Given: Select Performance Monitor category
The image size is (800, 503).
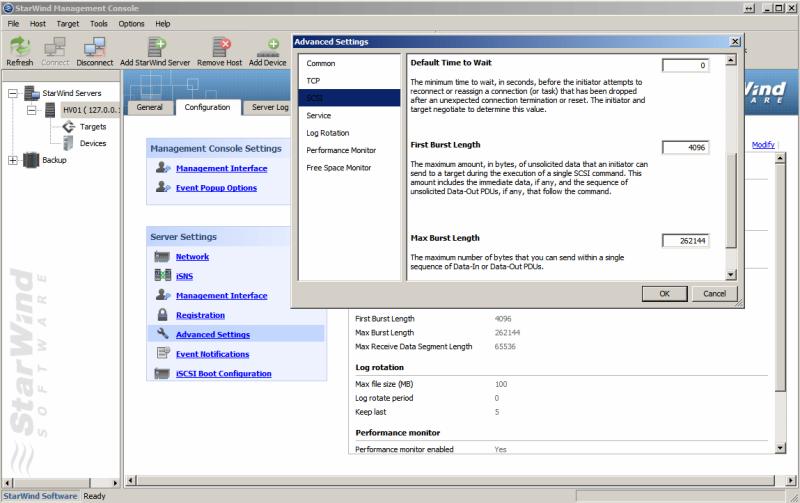Looking at the screenshot, I should 349,150.
